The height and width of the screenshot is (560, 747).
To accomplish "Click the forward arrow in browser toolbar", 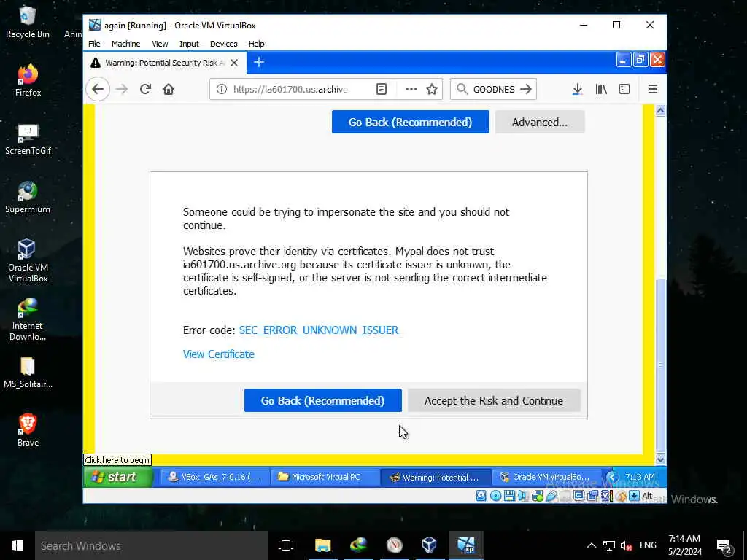I will click(122, 89).
